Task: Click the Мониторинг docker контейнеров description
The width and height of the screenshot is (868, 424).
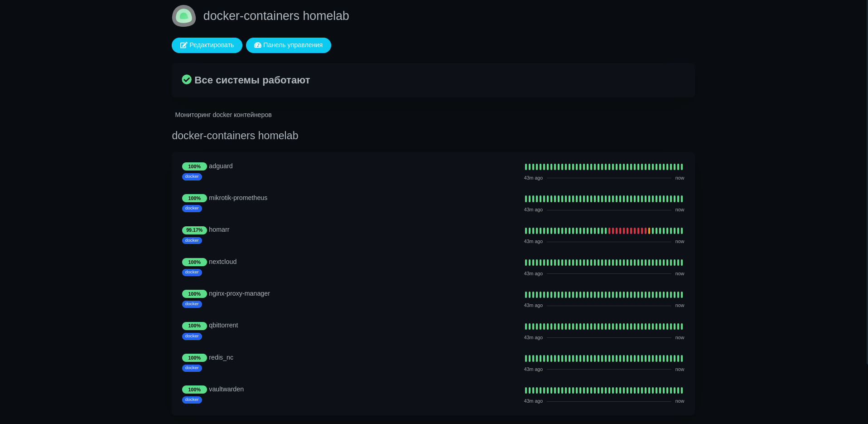Action: pos(223,115)
